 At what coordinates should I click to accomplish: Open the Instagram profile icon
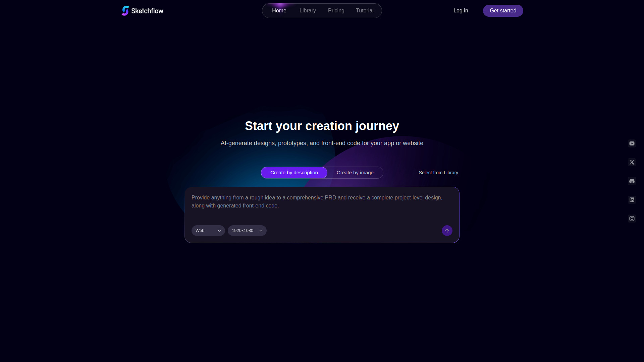632,218
